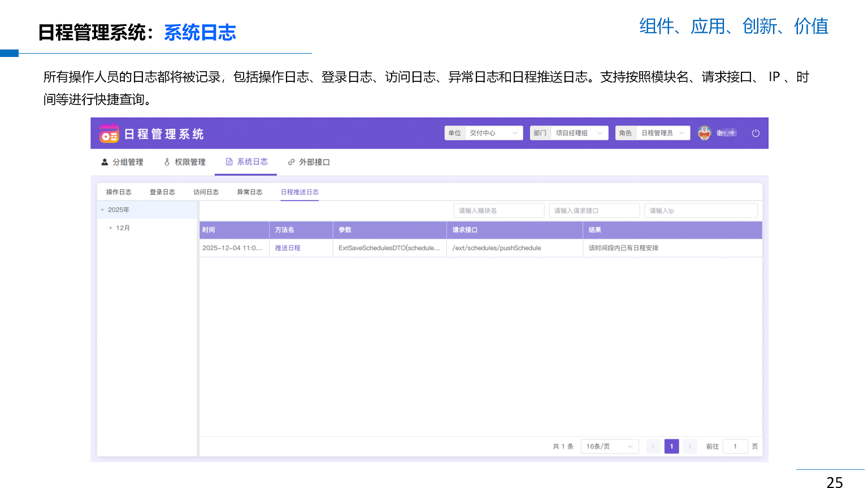Switch to the 异常日志 tab
Viewport: 868px width, 488px height.
coord(249,192)
